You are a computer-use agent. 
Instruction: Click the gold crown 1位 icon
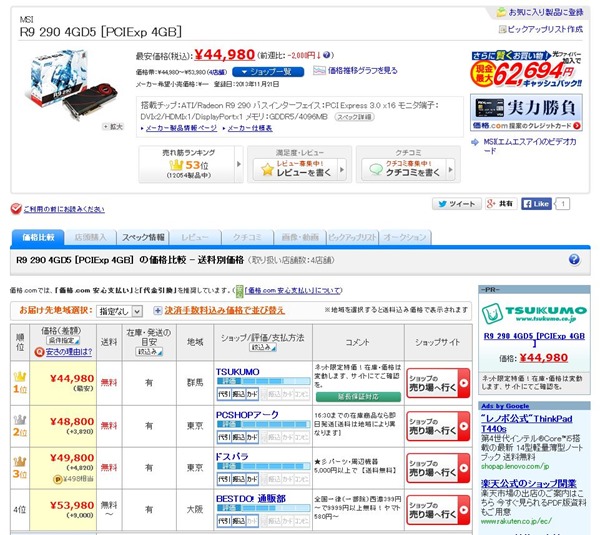tap(20, 377)
